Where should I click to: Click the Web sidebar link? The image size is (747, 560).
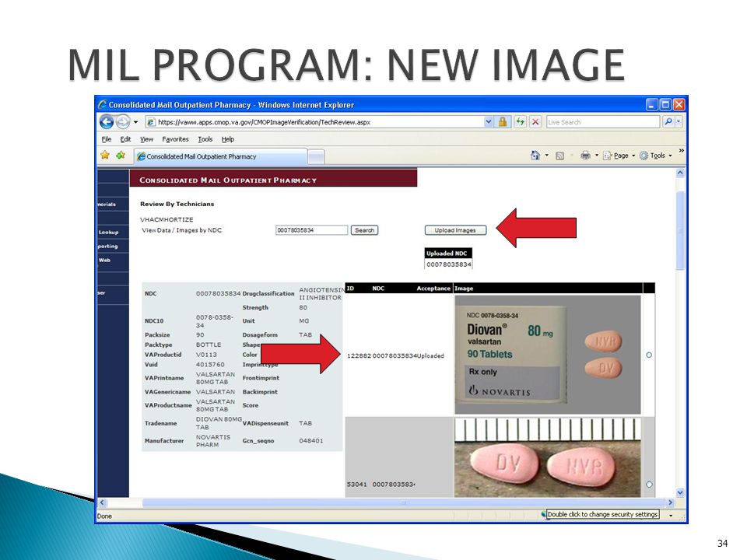pyautogui.click(x=105, y=261)
